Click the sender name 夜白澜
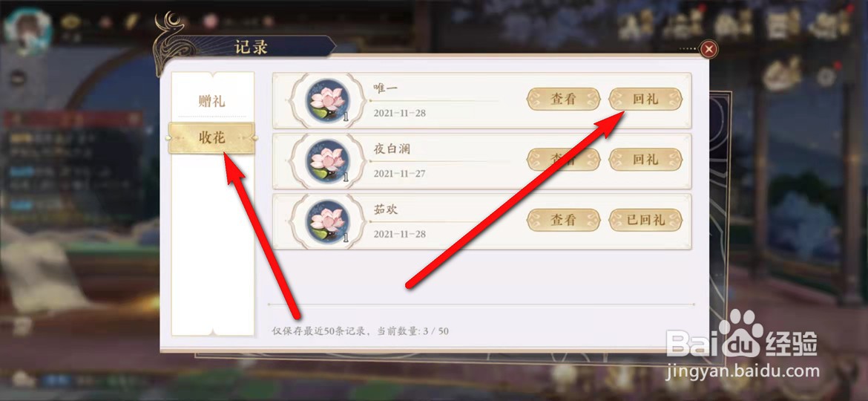 392,149
